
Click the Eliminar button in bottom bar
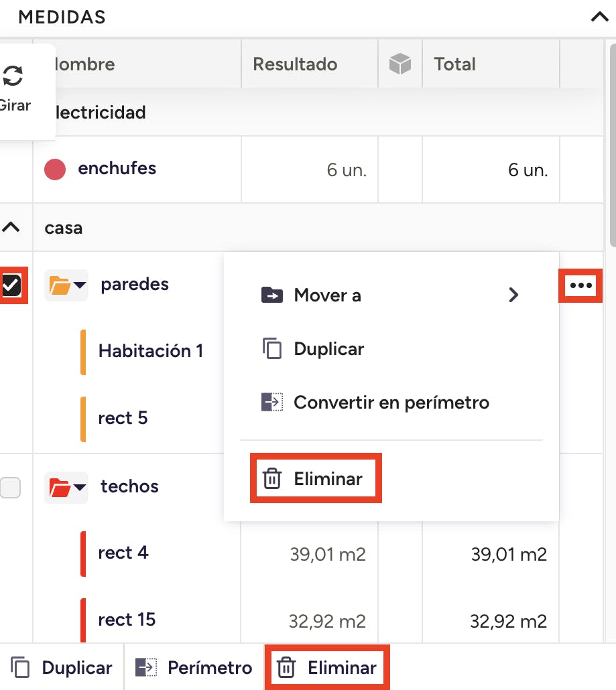(327, 667)
